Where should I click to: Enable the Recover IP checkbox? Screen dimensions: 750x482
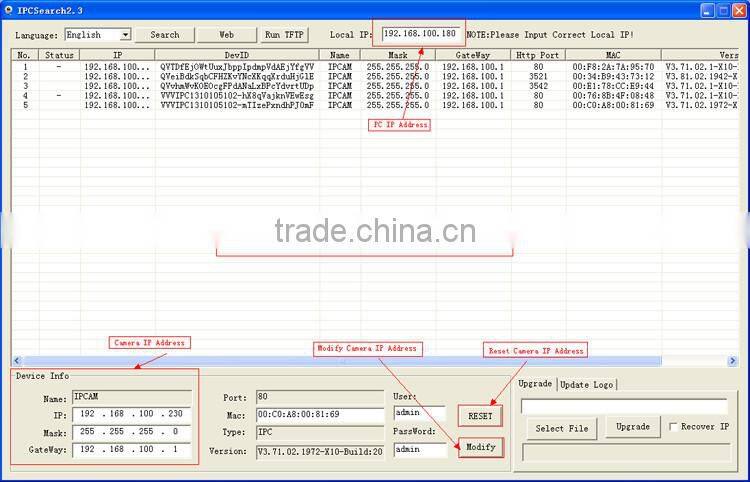click(673, 427)
